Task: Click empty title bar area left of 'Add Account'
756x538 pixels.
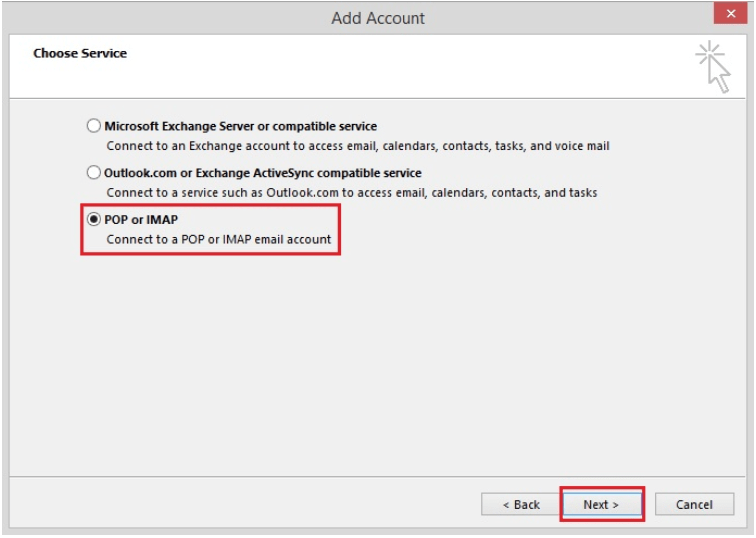Action: pyautogui.click(x=150, y=18)
